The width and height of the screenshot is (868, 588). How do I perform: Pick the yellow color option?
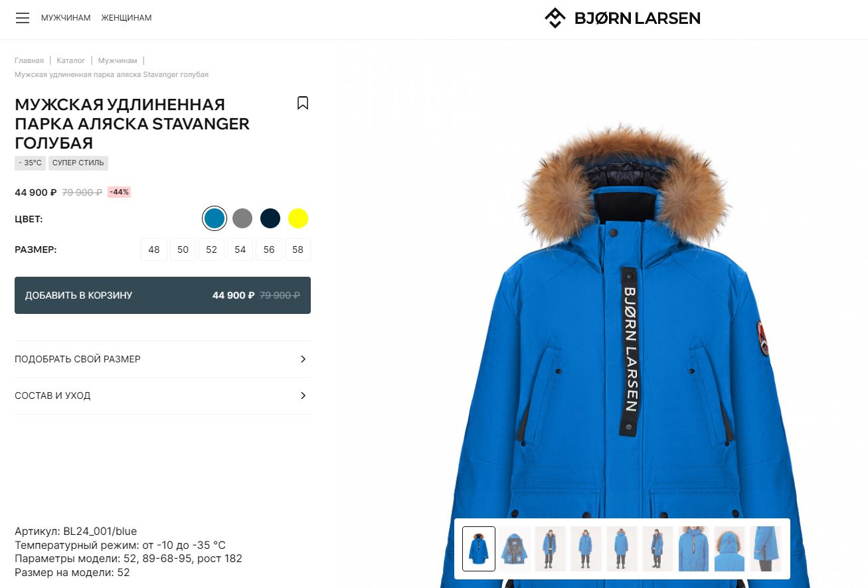click(x=298, y=218)
